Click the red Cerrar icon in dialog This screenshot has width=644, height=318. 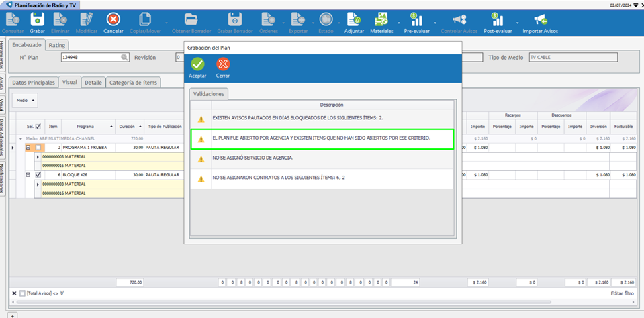223,64
